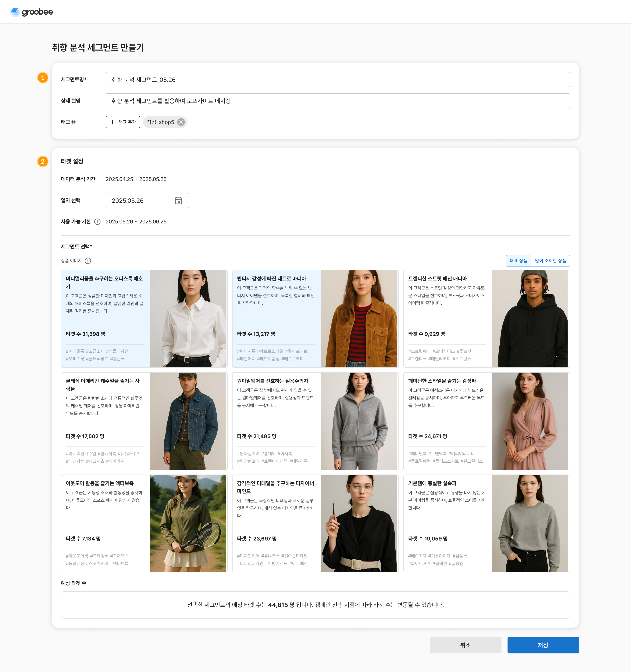
Task: Click the white shirt office look photo
Action: [188, 319]
